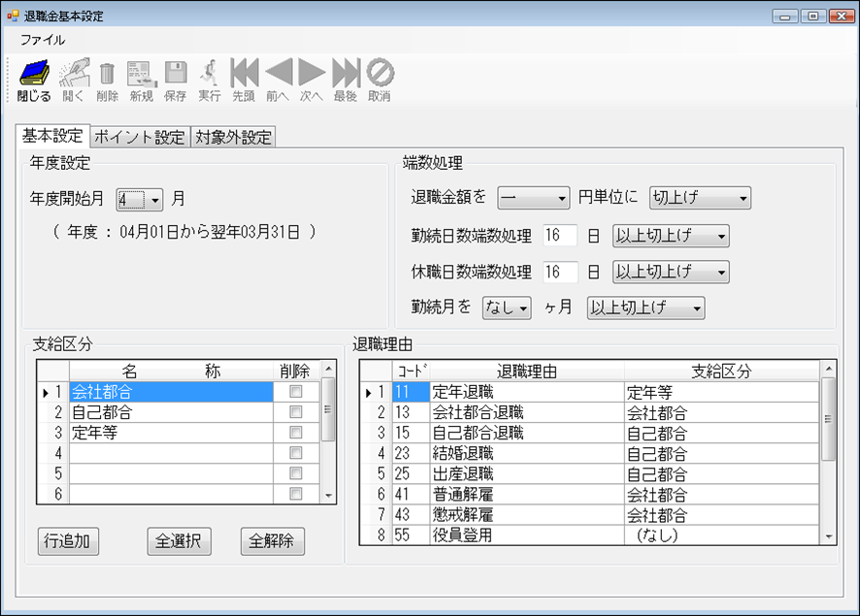Click the 実行 (execute) running figure icon
The width and height of the screenshot is (860, 616).
click(209, 75)
